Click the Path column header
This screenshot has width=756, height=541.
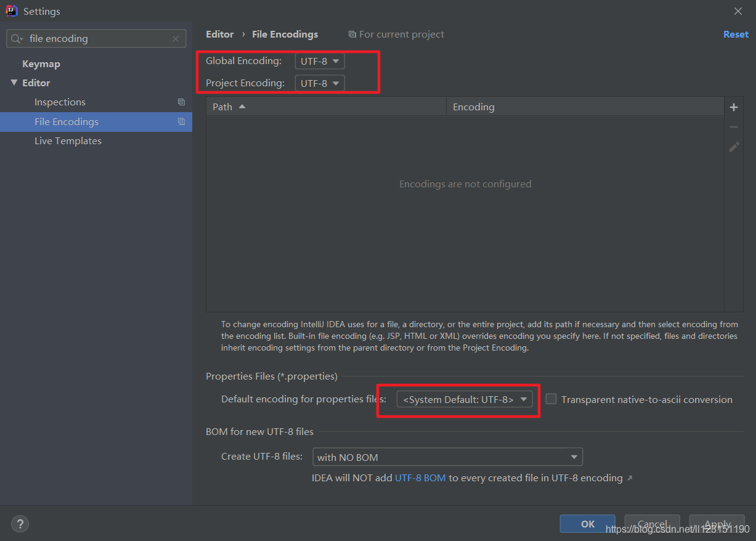point(326,107)
